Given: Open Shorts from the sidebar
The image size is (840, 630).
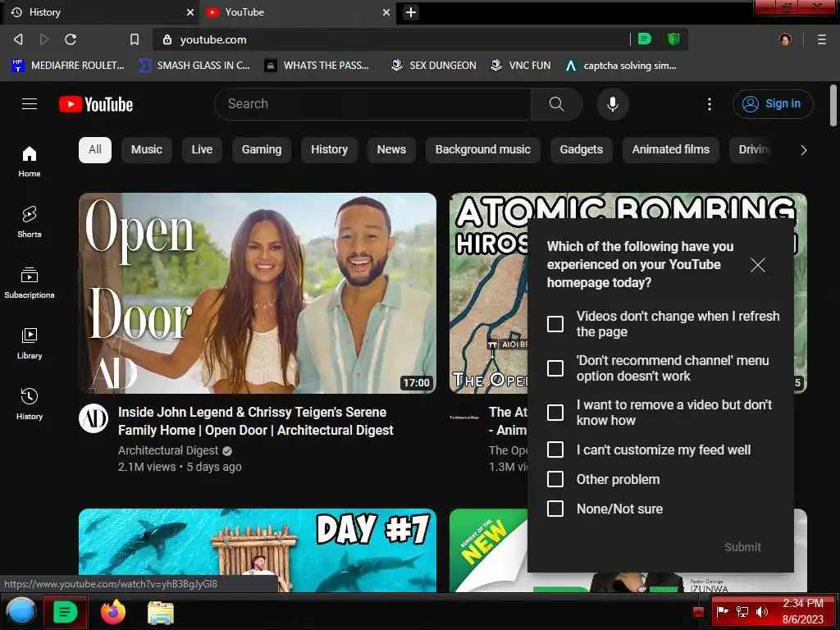Looking at the screenshot, I should tap(30, 221).
